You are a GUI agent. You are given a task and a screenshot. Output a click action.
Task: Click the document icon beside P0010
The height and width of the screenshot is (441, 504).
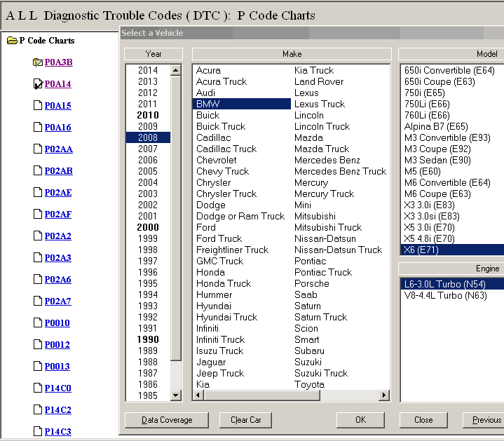(38, 323)
